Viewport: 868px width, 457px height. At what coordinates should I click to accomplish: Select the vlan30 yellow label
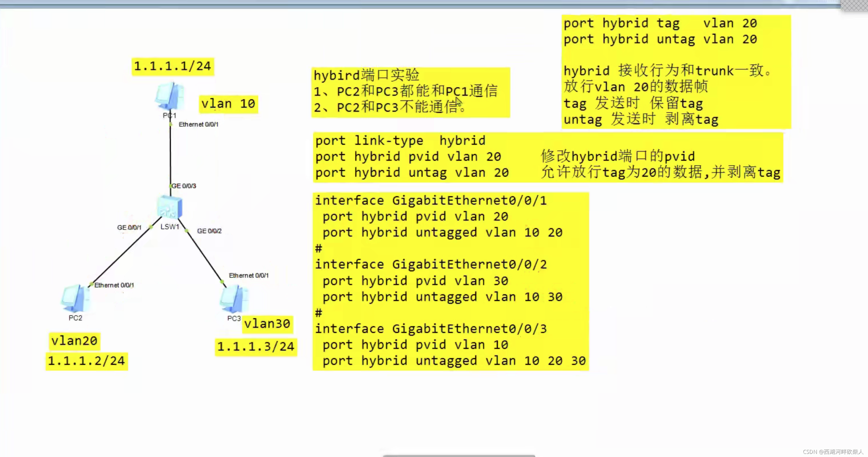tap(267, 324)
